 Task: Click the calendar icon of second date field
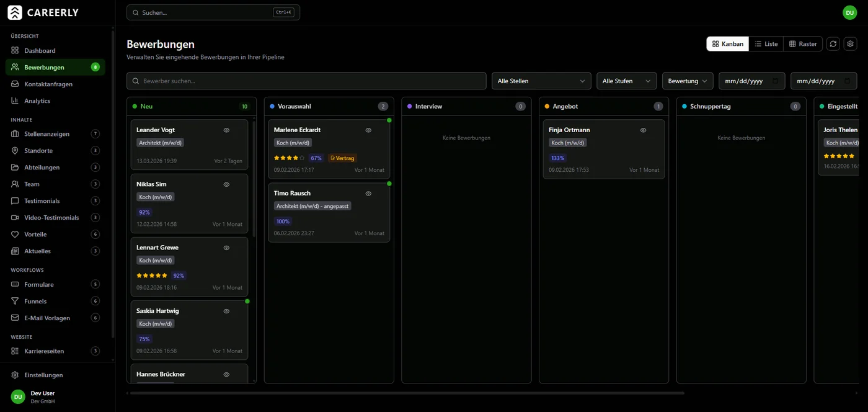point(848,81)
